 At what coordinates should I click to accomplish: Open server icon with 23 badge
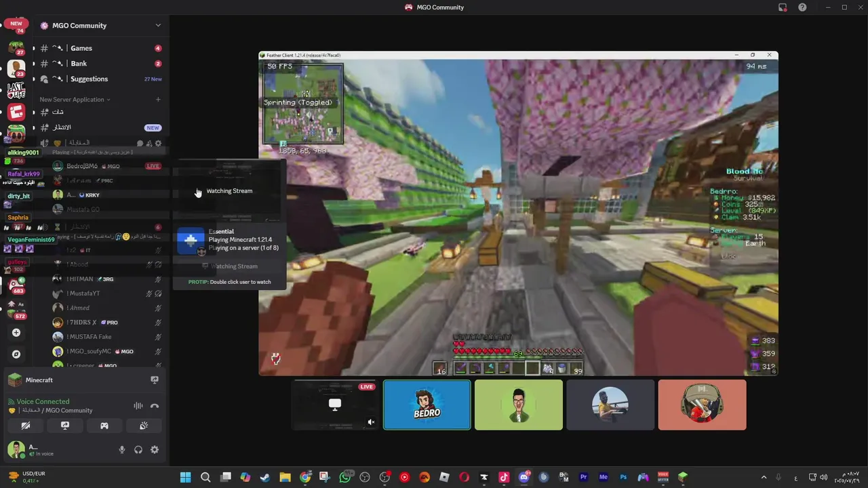point(16,68)
